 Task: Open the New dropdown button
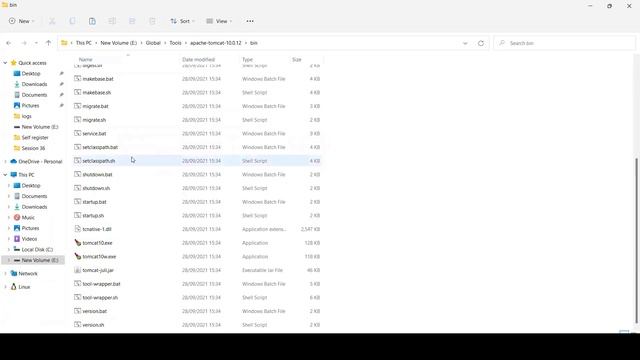(22, 21)
